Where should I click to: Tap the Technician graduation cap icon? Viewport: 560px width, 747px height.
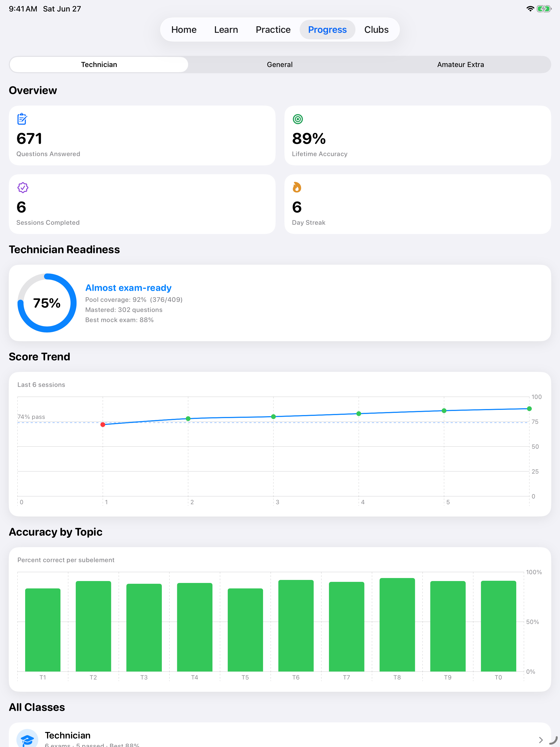tap(27, 740)
